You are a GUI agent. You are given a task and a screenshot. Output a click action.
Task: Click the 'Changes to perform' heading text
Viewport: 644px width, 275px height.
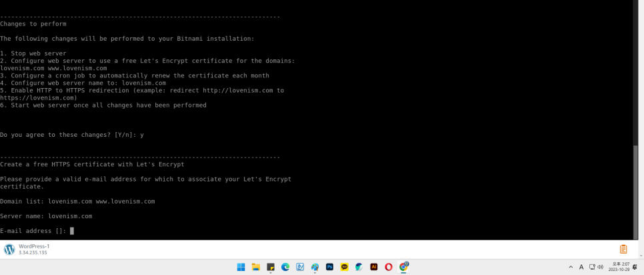coord(33,24)
